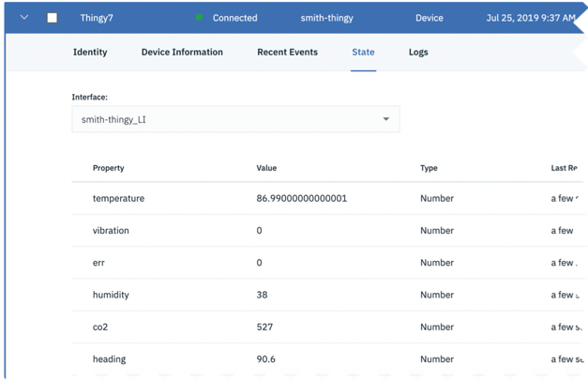Select the humidity property row
This screenshot has width=588, height=381.
click(327, 295)
